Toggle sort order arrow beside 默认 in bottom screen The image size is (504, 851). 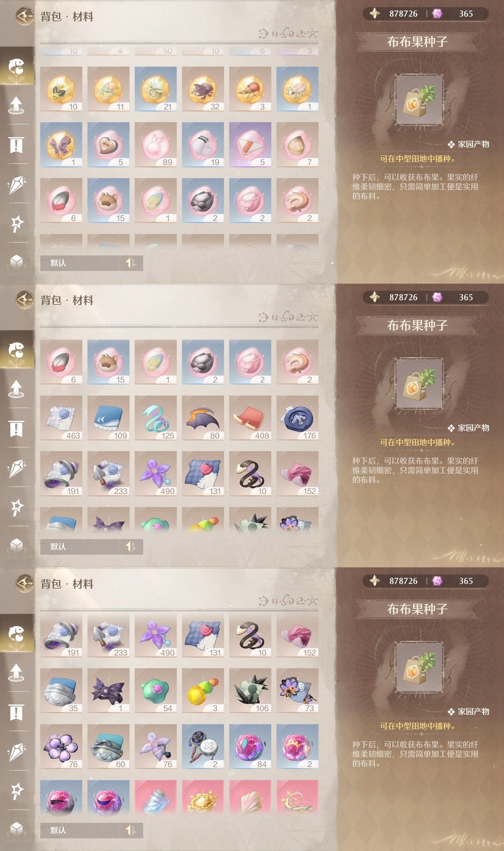(131, 830)
